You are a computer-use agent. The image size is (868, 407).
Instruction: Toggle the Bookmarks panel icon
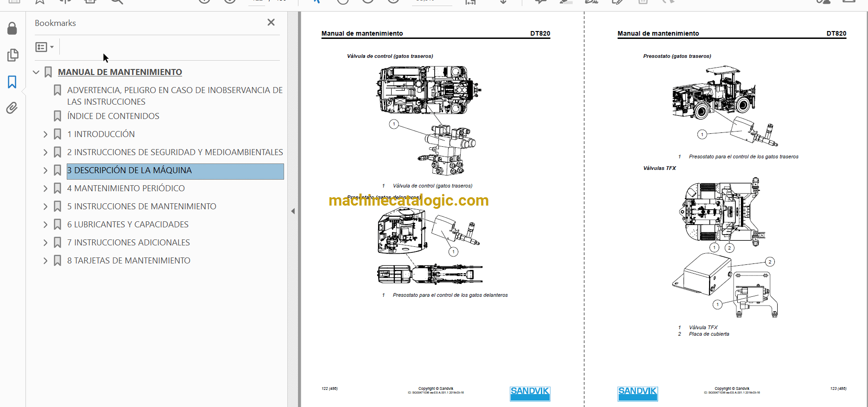[x=12, y=82]
